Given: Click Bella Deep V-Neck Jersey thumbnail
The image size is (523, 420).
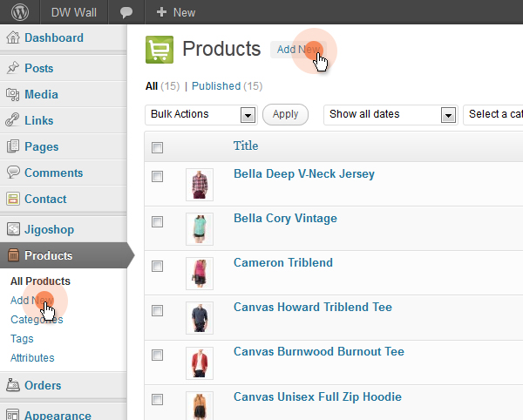Looking at the screenshot, I should click(x=200, y=185).
